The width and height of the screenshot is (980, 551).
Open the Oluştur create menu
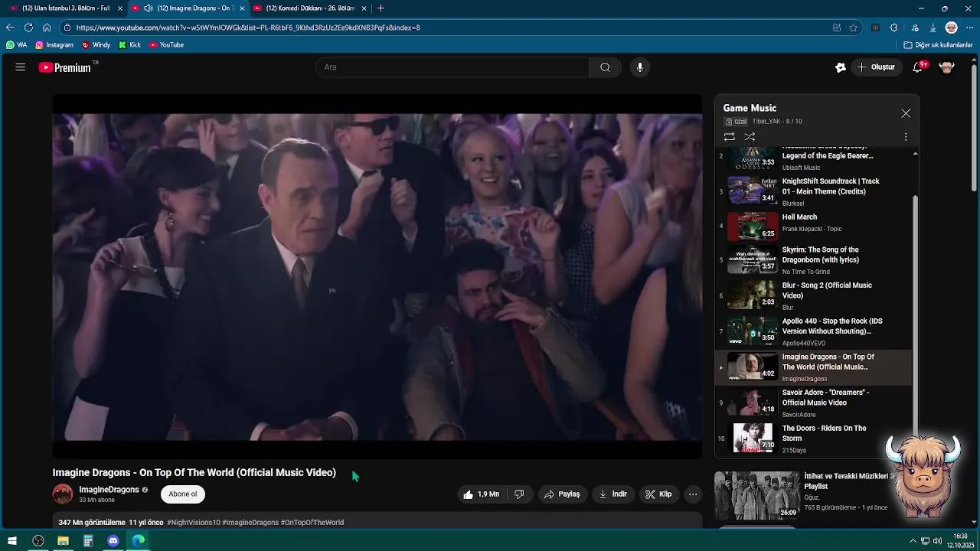(876, 67)
